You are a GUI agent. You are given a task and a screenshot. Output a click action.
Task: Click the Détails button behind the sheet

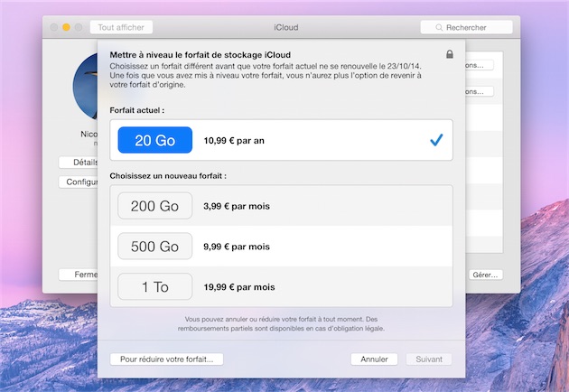(79, 163)
